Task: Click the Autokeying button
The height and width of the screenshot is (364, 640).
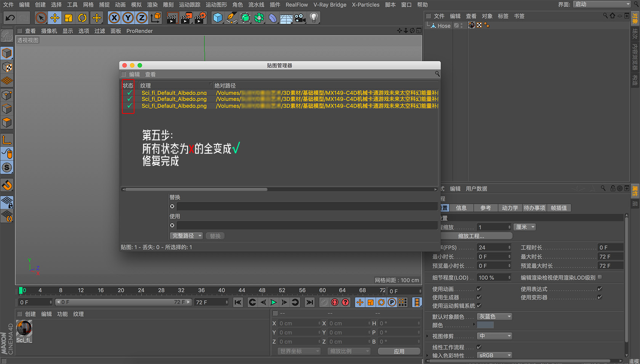Action: coord(334,302)
